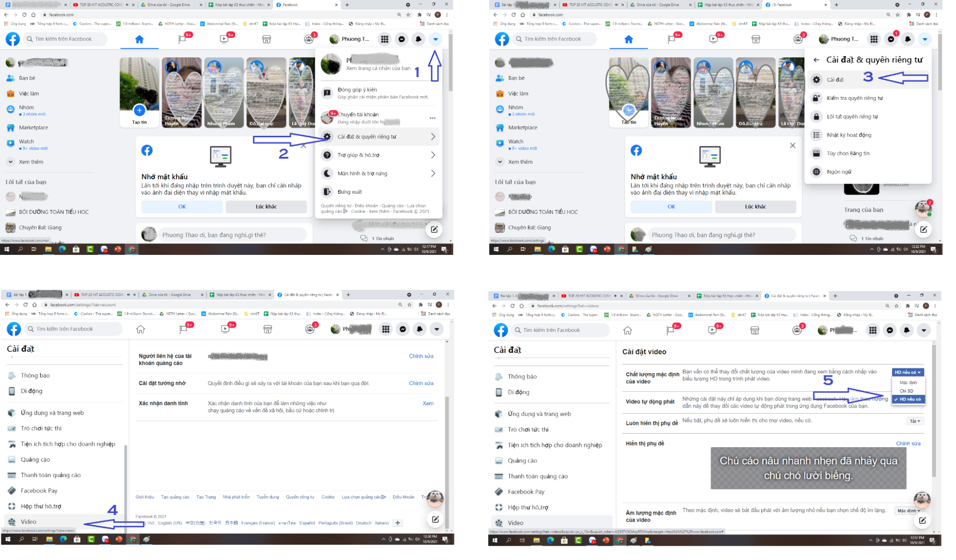Select 'Quảng cáo' in the bottom-left settings sidebar
This screenshot has height=560, width=956.
click(65, 460)
